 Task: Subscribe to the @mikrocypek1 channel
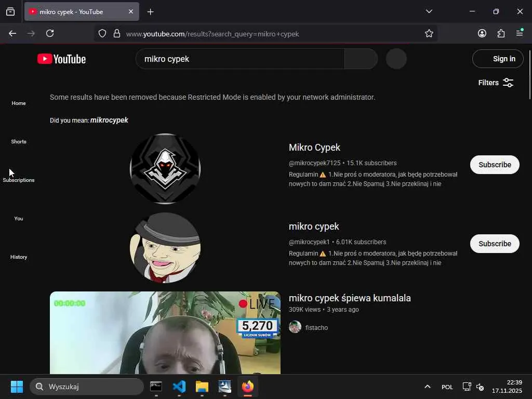click(x=495, y=244)
